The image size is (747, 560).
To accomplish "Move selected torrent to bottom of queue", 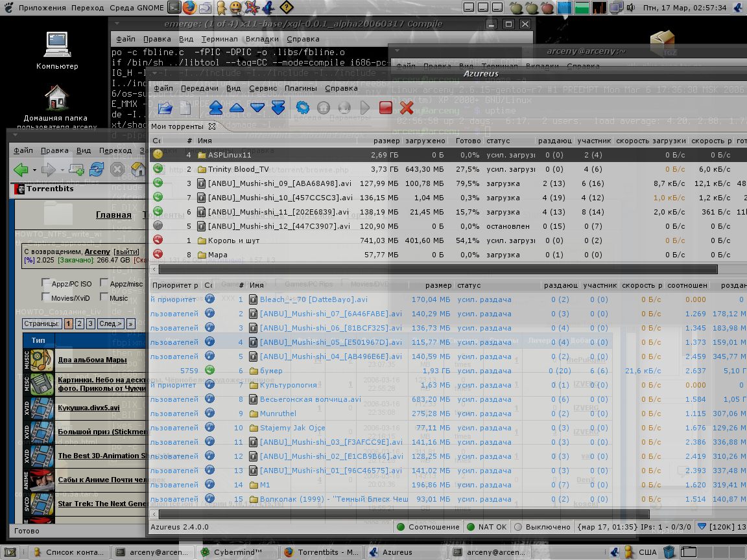I will (x=278, y=108).
